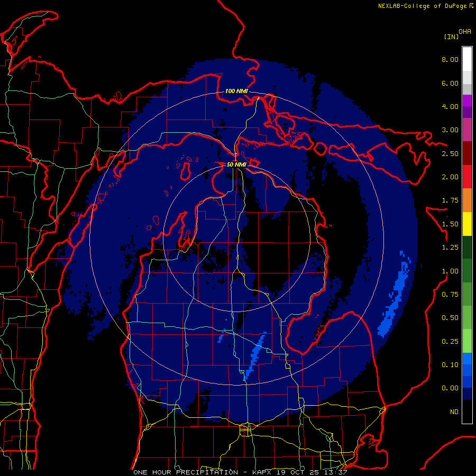Screen dimensions: 476x476
Task: Select the 0.75 legend value
Action: click(450, 295)
